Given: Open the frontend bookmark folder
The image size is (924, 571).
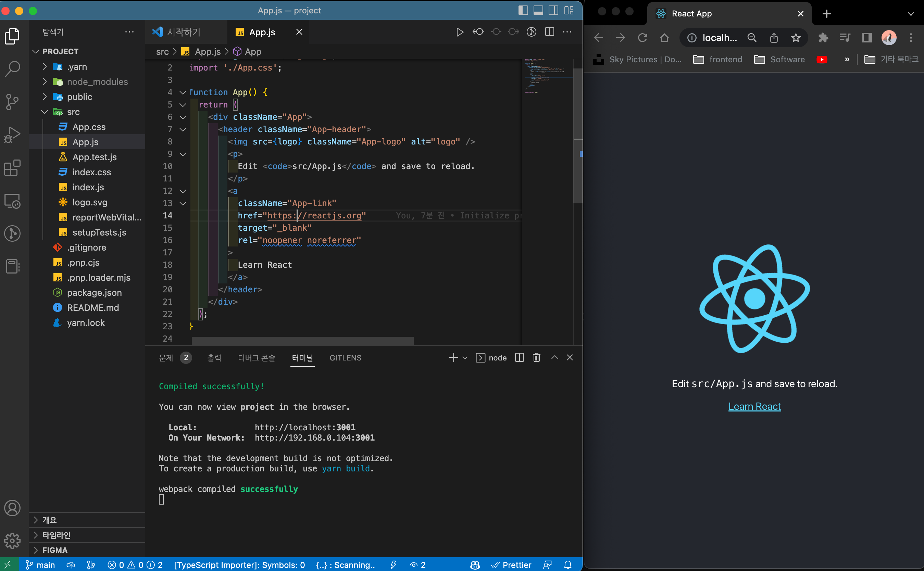Looking at the screenshot, I should [x=718, y=59].
